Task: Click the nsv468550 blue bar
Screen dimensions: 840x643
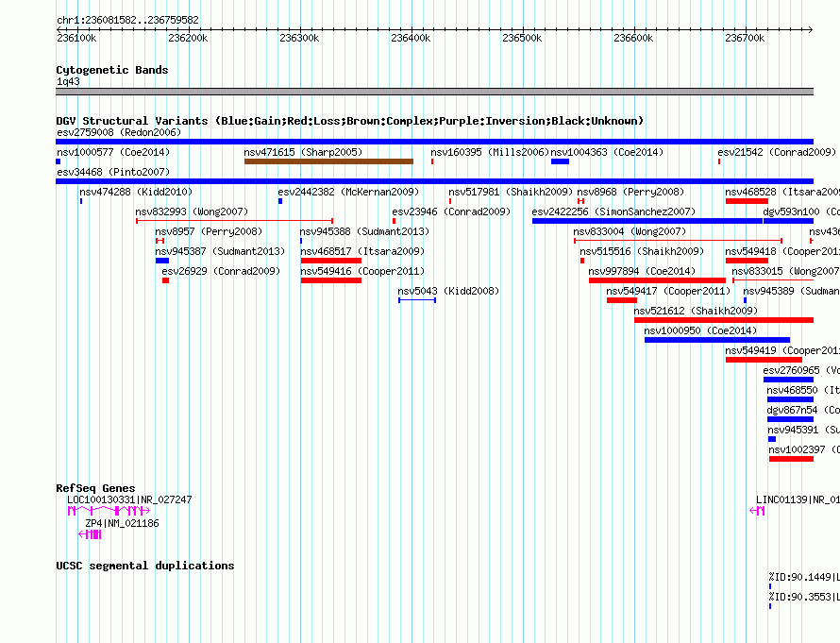Action: [790, 399]
